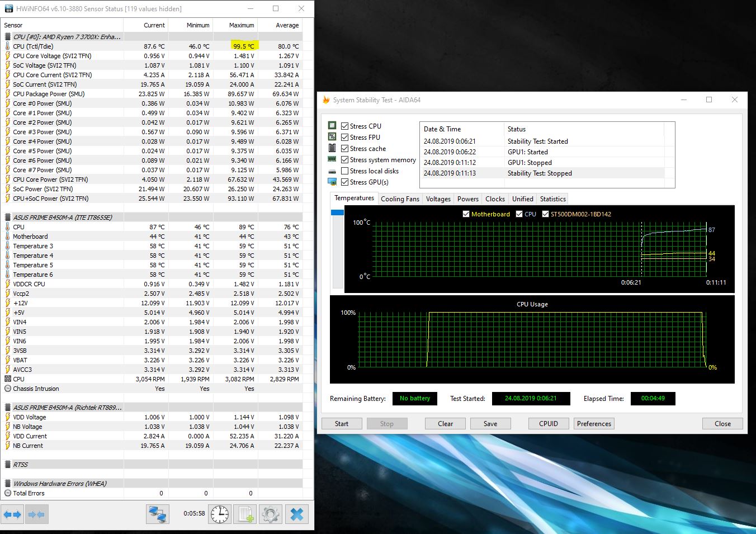Click the 'No battery' status field
The width and height of the screenshot is (756, 534).
415,399
